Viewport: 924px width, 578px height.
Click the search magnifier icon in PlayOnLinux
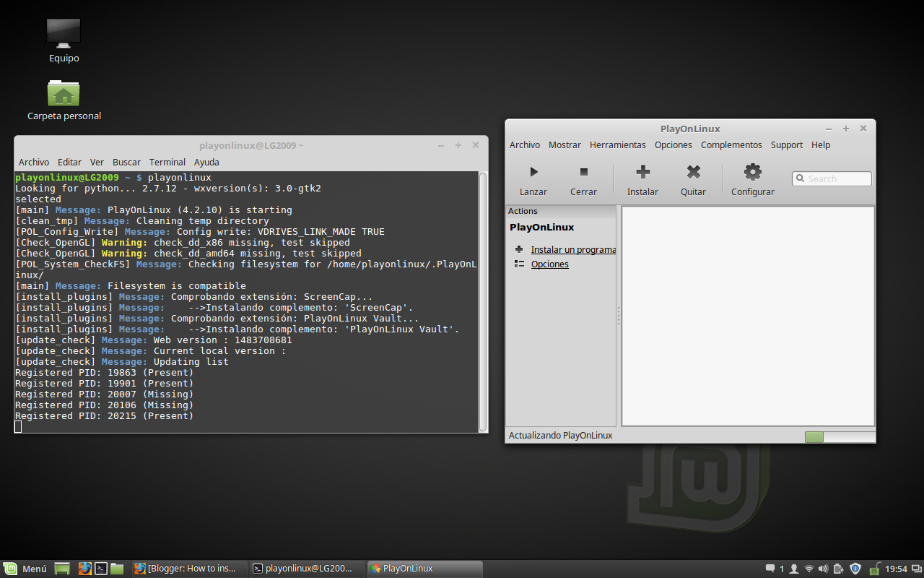(801, 178)
